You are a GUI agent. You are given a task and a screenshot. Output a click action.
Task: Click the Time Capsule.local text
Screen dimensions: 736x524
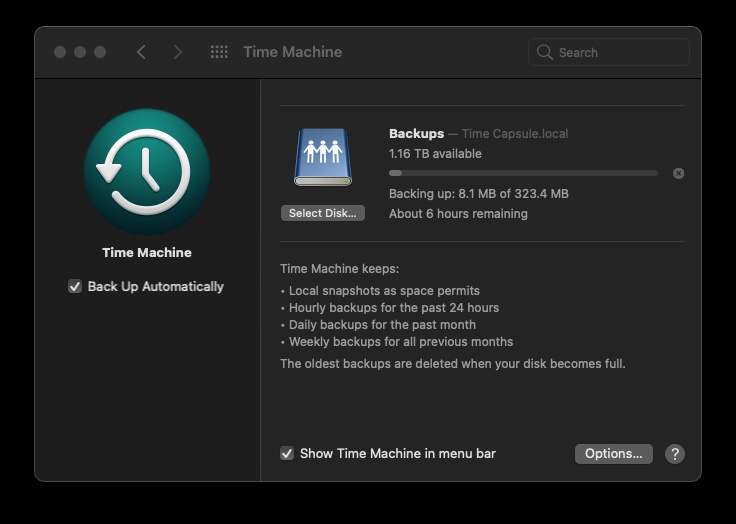(x=515, y=134)
